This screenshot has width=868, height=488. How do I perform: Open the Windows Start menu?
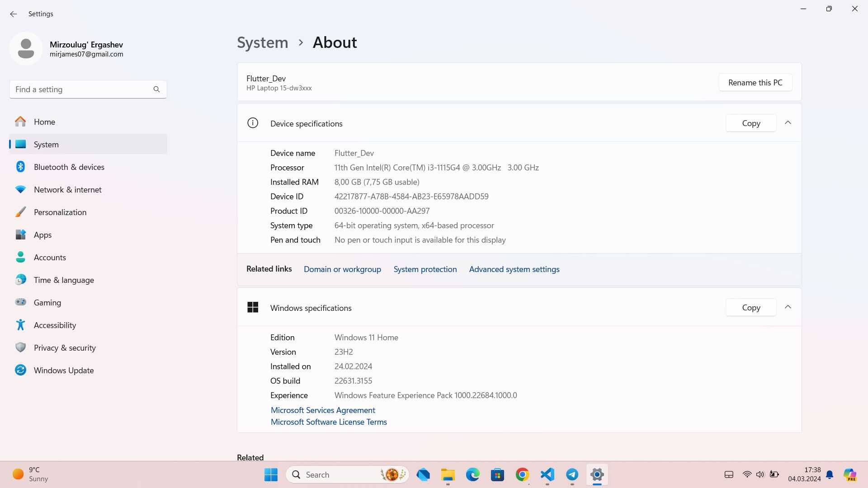click(x=271, y=474)
